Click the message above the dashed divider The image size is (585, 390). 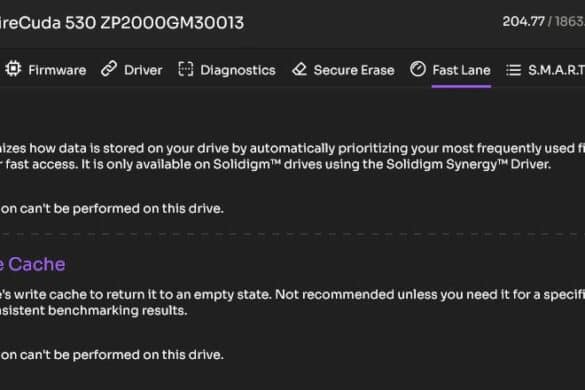[x=112, y=209]
